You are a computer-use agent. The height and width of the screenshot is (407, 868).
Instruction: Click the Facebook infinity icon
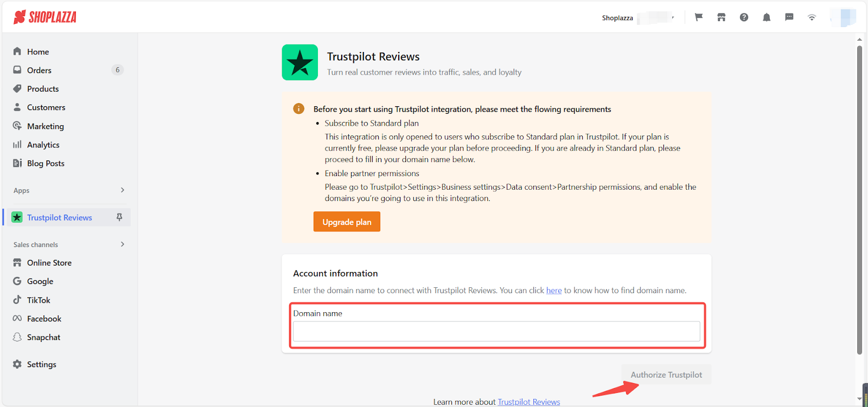17,319
